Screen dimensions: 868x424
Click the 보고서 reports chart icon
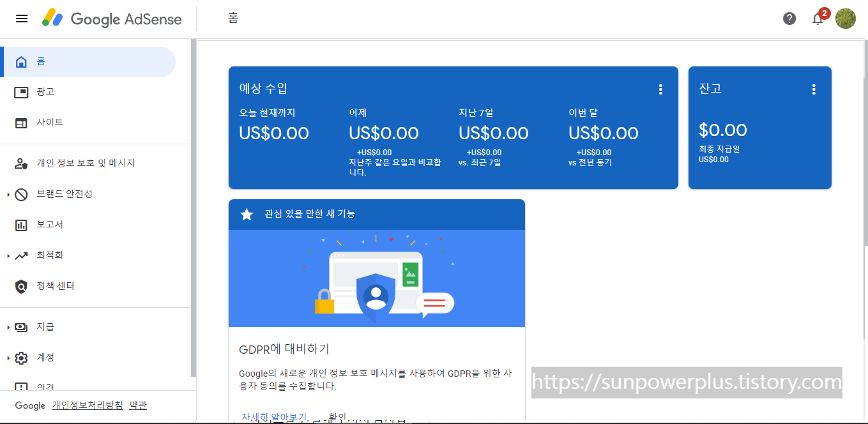point(21,225)
